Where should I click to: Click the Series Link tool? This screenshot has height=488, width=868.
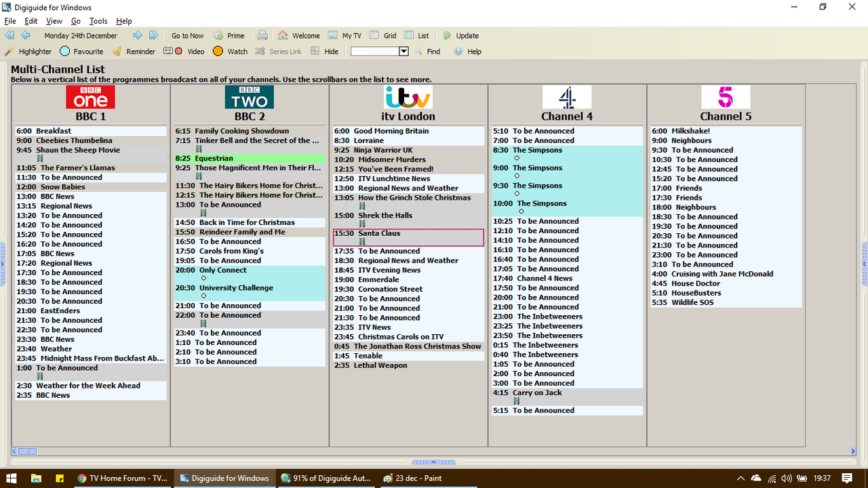279,52
